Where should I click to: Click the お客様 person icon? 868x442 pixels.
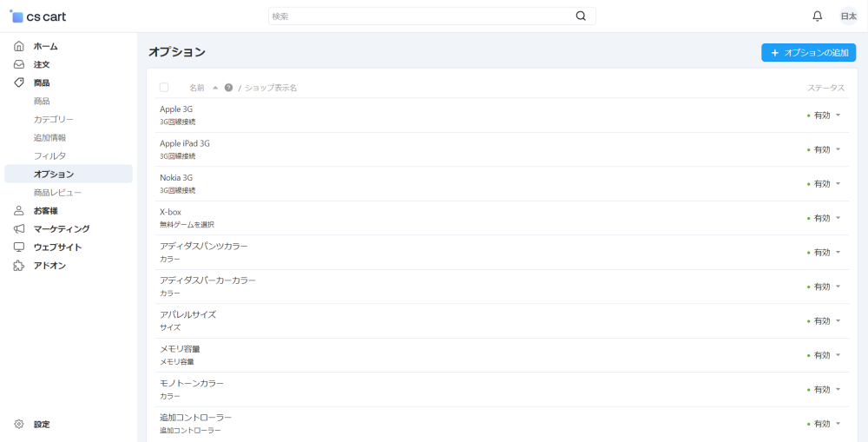(x=19, y=210)
